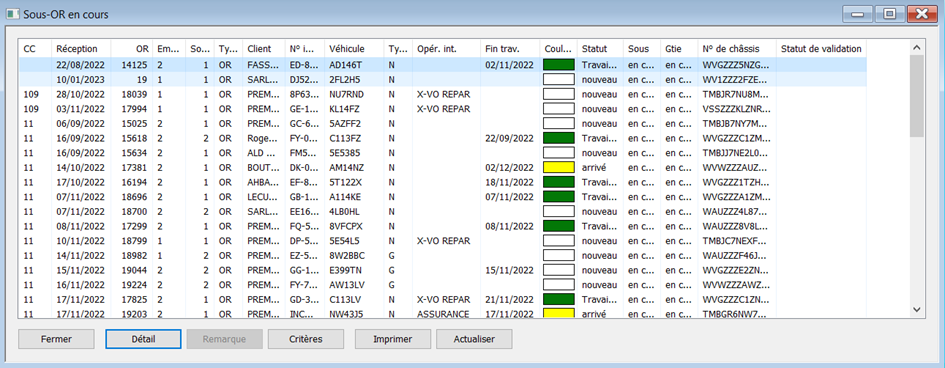Select vehicle E399TN
The image size is (945, 368).
[x=345, y=270]
